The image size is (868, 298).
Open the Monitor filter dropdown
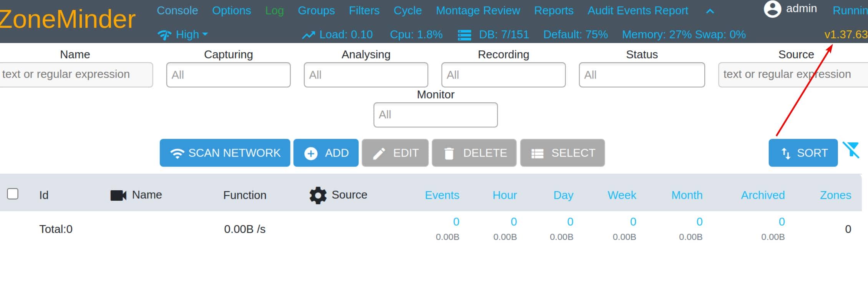click(x=435, y=115)
